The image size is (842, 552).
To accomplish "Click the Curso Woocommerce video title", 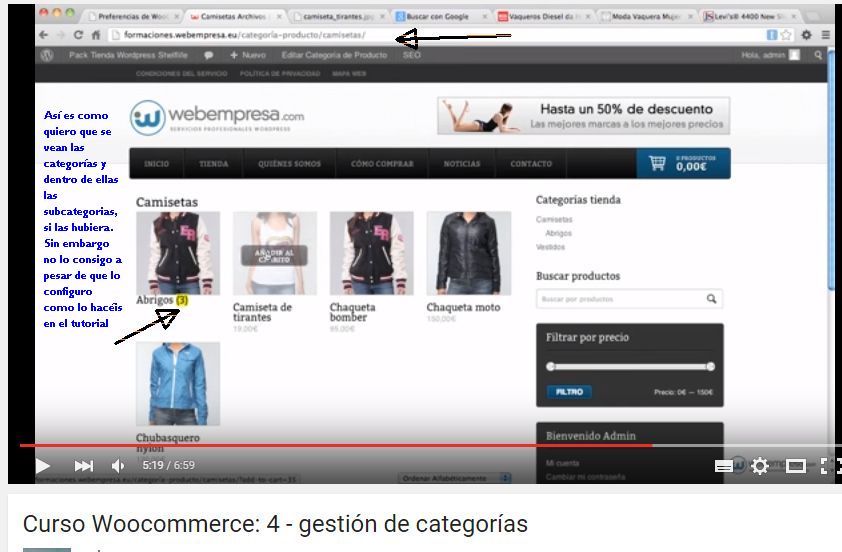I will 275,524.
